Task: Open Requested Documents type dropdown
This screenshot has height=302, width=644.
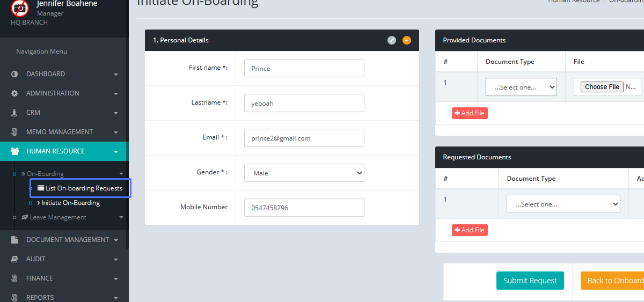Action: pos(563,204)
